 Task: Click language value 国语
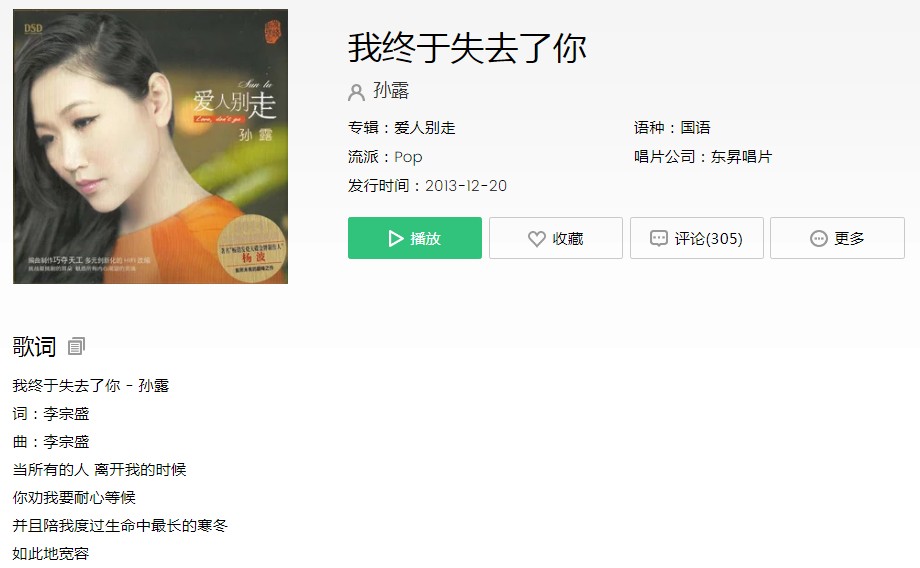coord(695,127)
